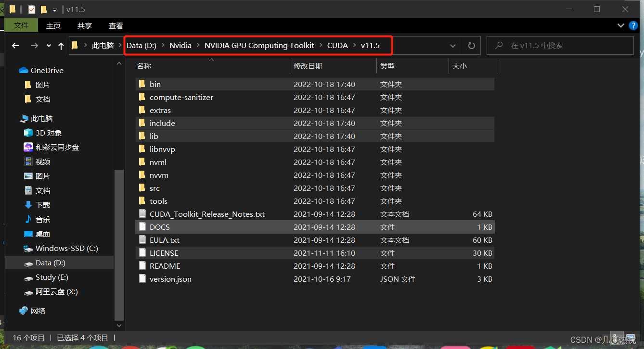Switch to the 查看 ribbon tab
Screen dimensions: 644x349
(116, 25)
